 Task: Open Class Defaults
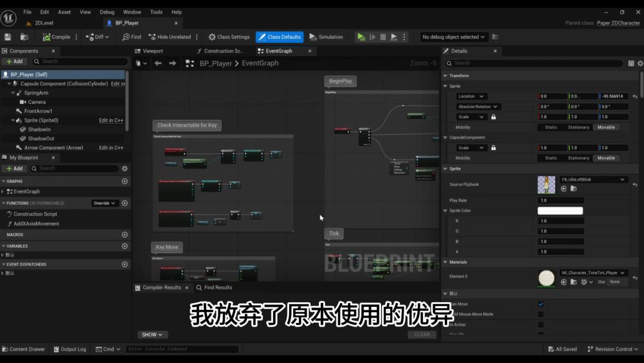click(x=279, y=37)
